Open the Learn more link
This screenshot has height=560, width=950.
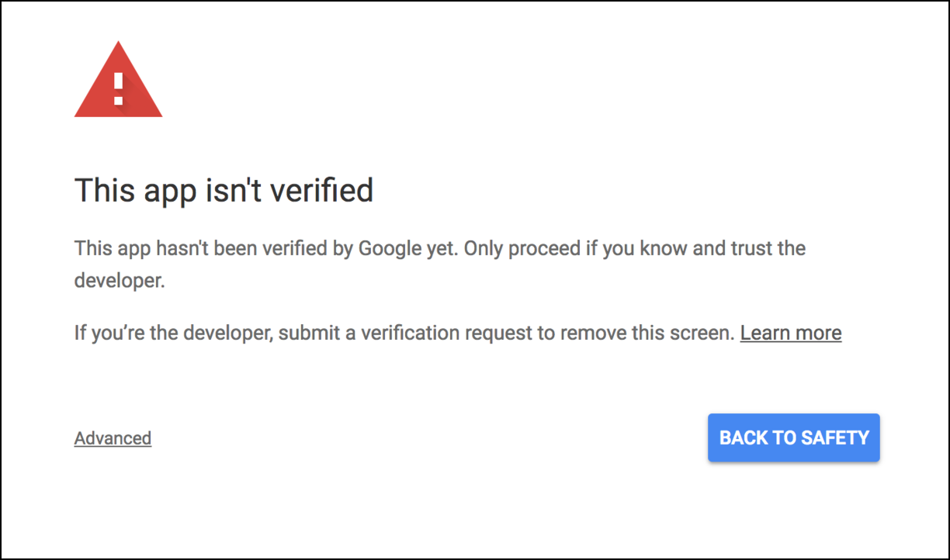(791, 333)
